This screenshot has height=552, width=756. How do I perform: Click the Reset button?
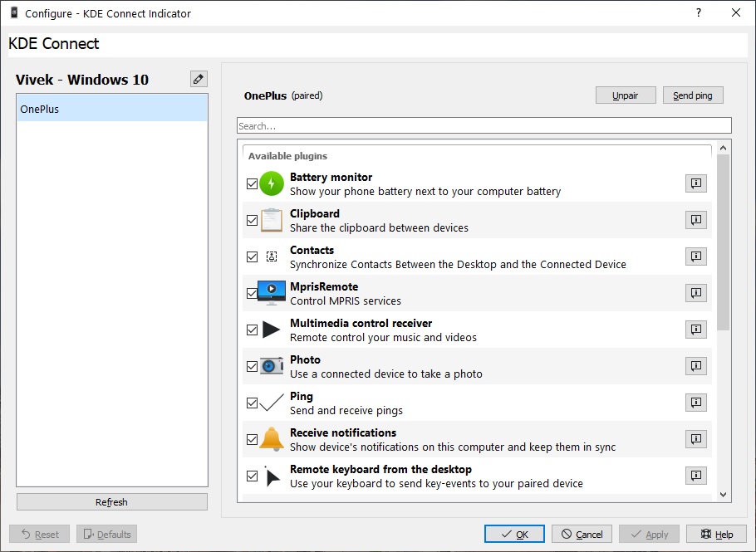[x=40, y=535]
